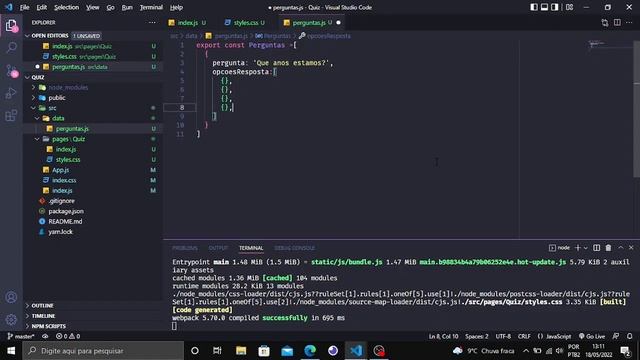This screenshot has width=640, height=360.
Task: Split the terminal with split icon
Action: (596, 248)
